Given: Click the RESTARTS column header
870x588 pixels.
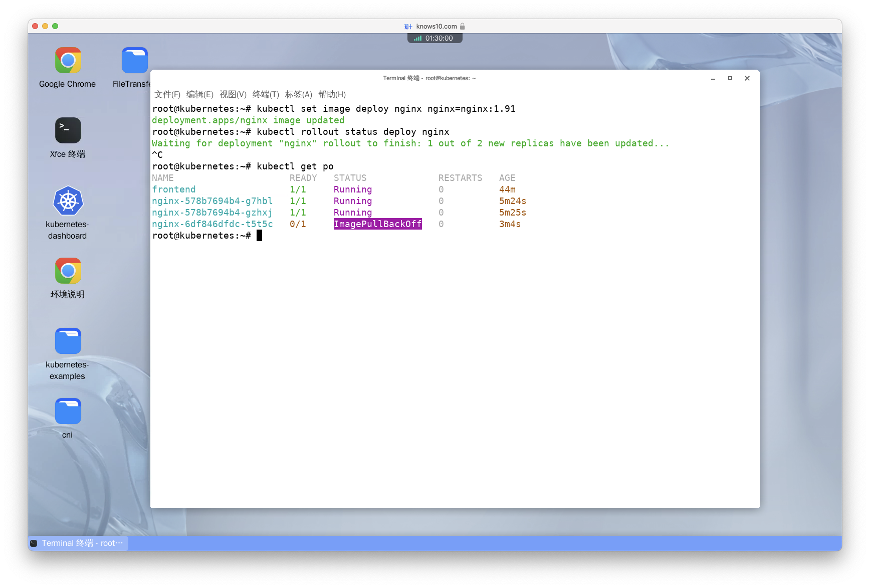Looking at the screenshot, I should click(x=460, y=178).
